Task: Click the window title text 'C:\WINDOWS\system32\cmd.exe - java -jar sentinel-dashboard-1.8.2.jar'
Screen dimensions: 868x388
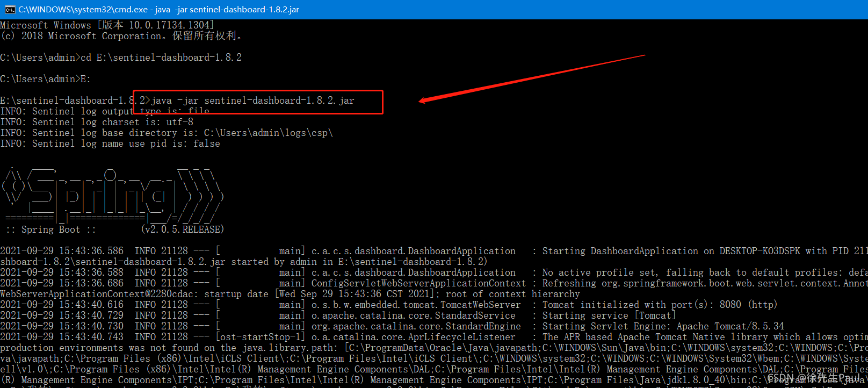Action: coord(159,9)
